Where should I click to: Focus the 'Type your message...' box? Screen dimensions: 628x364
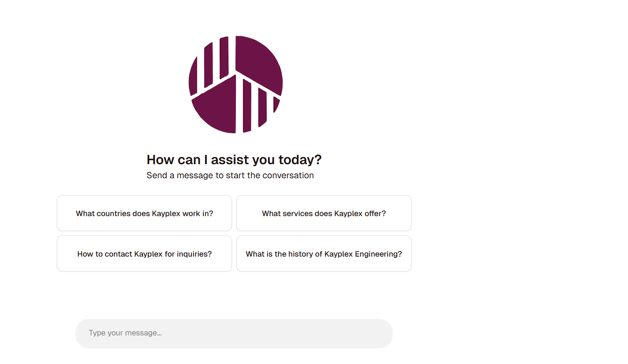[234, 333]
